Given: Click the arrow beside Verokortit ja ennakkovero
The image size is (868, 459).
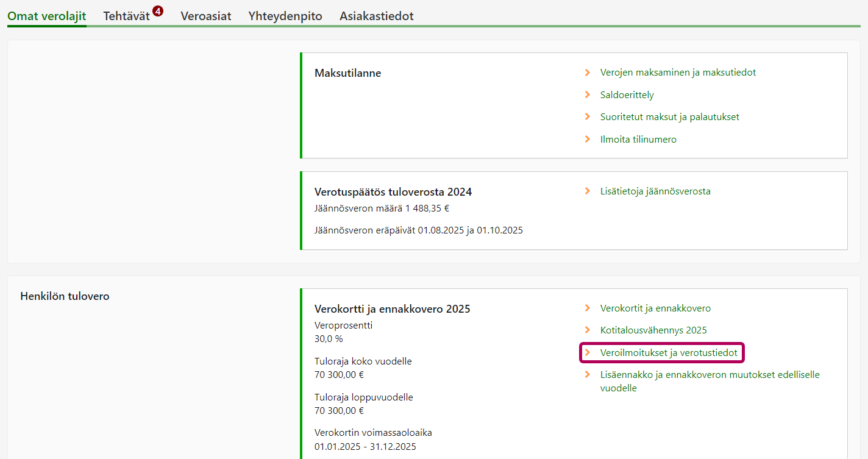Looking at the screenshot, I should coord(588,308).
